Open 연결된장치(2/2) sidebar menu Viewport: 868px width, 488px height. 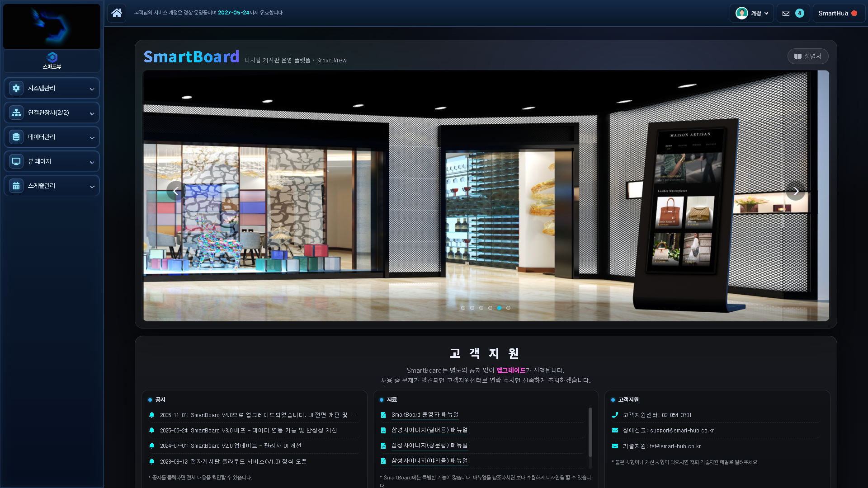click(x=52, y=113)
